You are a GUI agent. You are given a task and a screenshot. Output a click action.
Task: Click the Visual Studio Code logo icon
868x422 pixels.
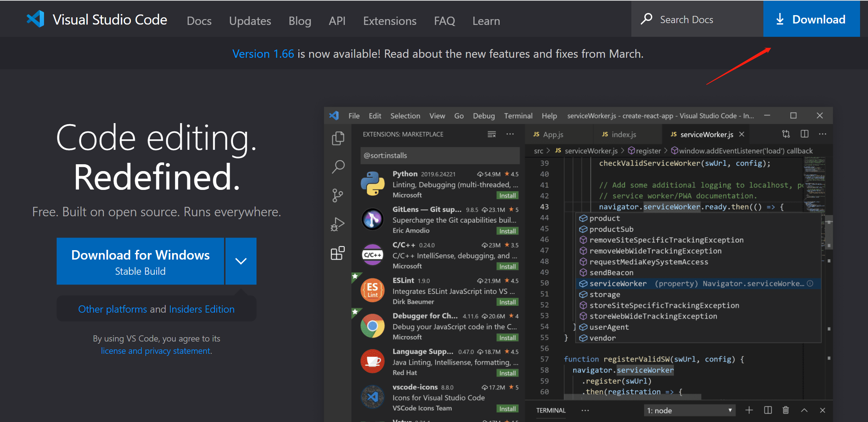[35, 19]
